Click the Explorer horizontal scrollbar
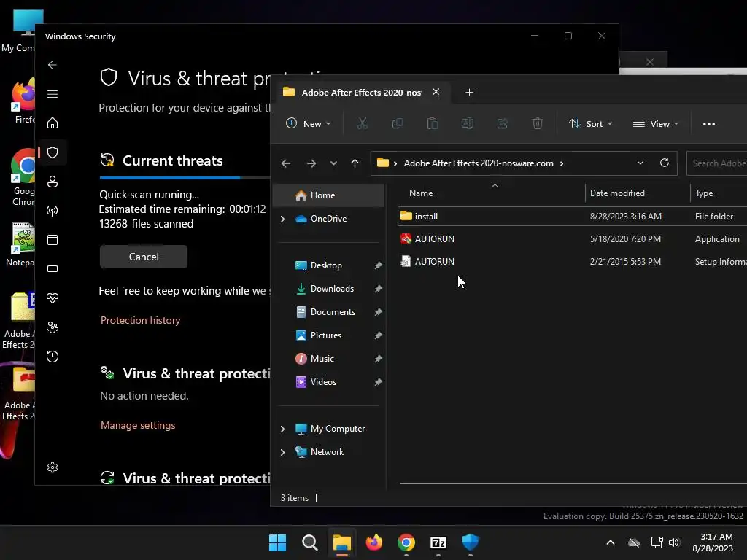The height and width of the screenshot is (560, 747). (573, 483)
